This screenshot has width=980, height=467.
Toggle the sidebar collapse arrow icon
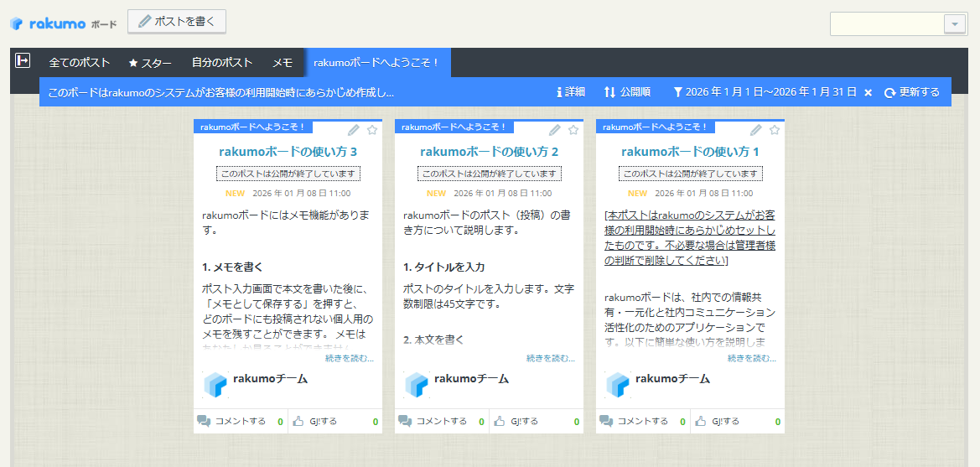pos(23,60)
